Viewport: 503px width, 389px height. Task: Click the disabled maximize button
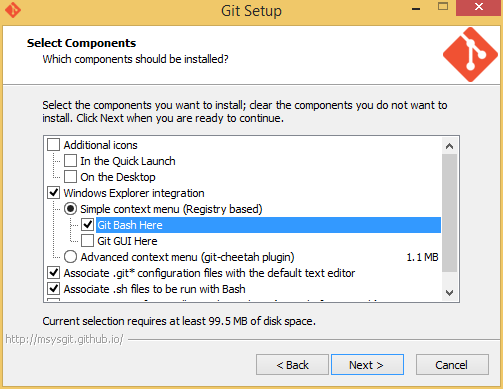pos(443,7)
